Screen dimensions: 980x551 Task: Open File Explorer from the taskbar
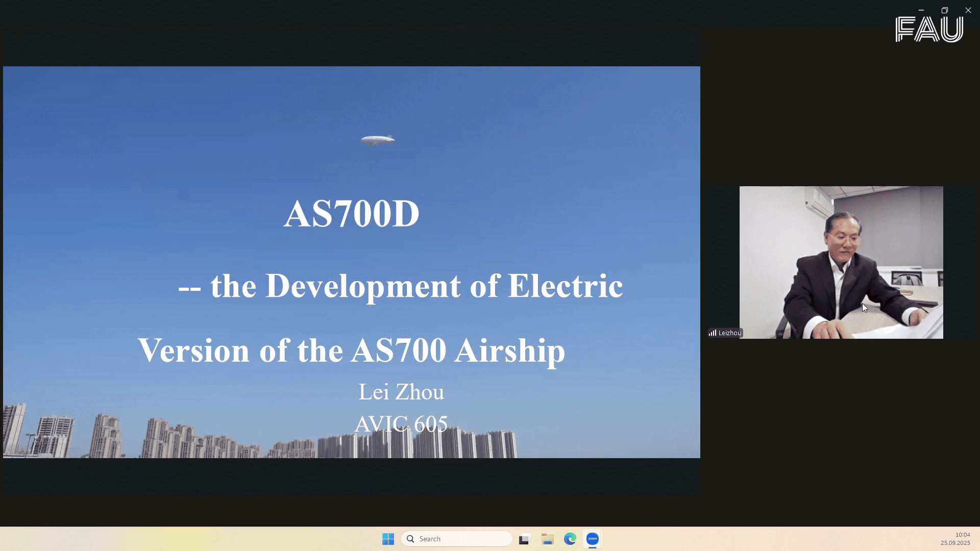pos(547,538)
